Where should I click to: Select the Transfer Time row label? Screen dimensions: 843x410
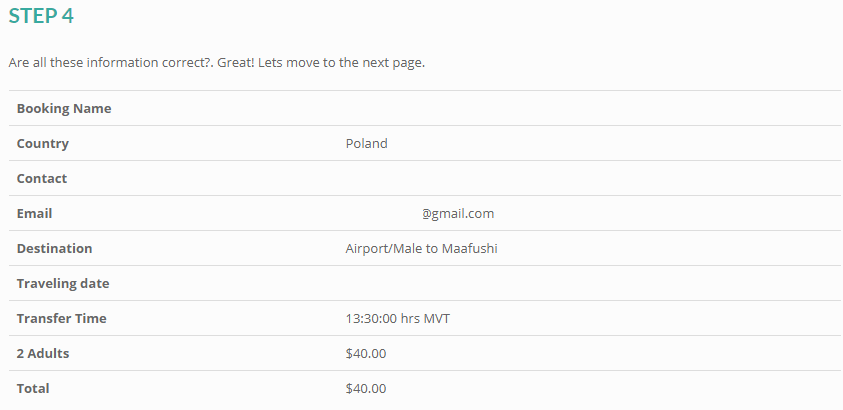coord(62,318)
